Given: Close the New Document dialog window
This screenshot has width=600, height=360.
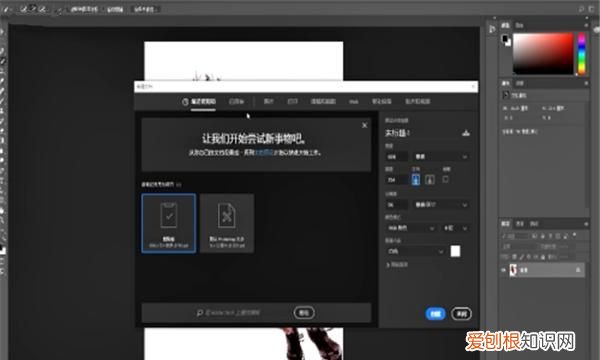Looking at the screenshot, I should click(473, 86).
